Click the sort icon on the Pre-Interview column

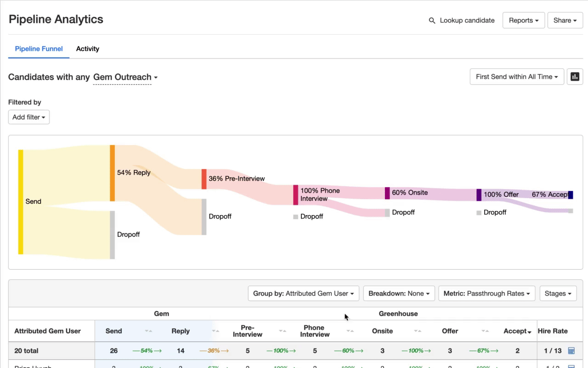click(x=282, y=331)
